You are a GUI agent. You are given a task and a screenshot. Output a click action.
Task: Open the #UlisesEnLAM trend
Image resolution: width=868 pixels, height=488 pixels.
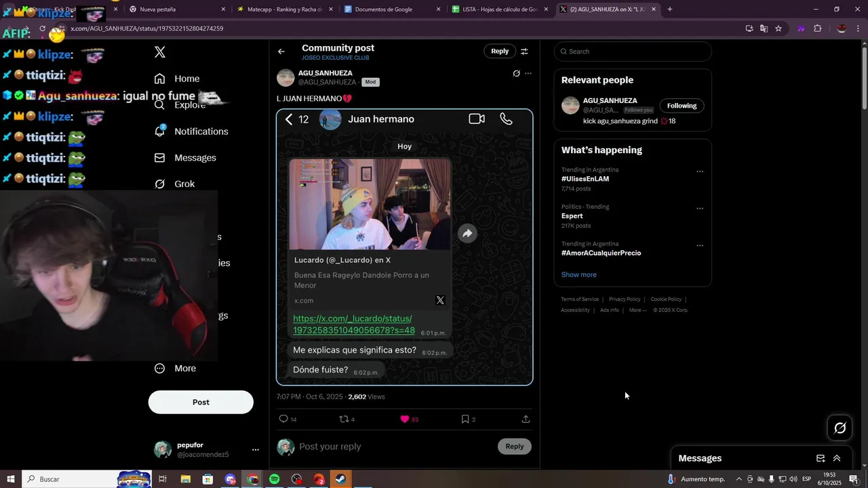click(585, 179)
